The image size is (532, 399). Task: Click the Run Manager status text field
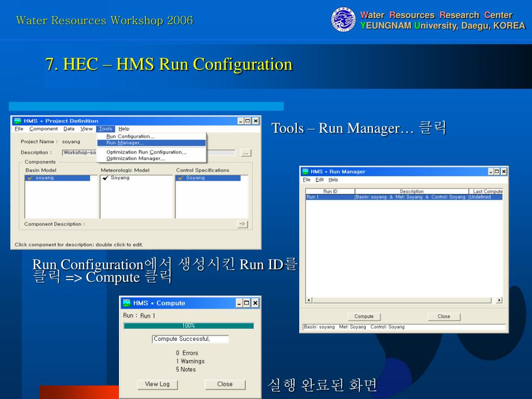point(404,327)
